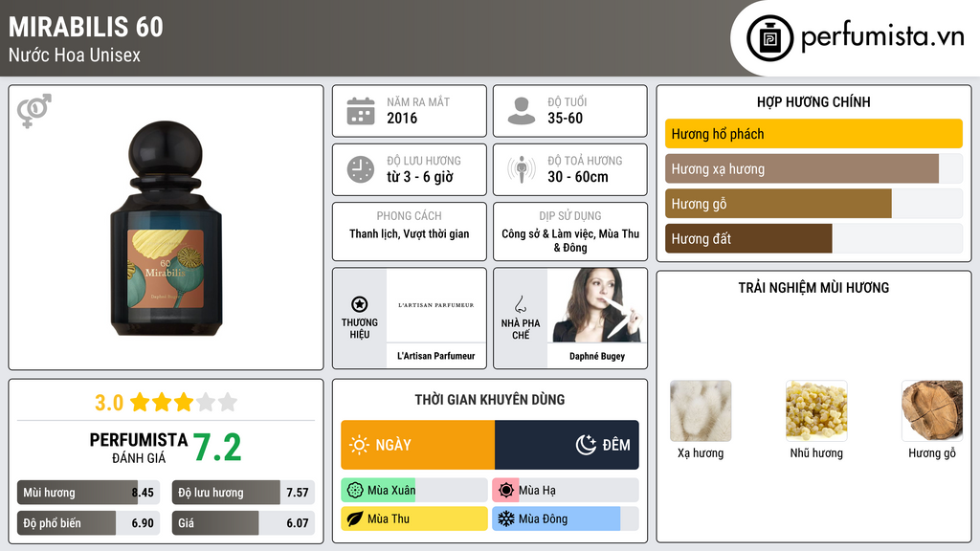Click the age range 35-60

[x=565, y=118]
